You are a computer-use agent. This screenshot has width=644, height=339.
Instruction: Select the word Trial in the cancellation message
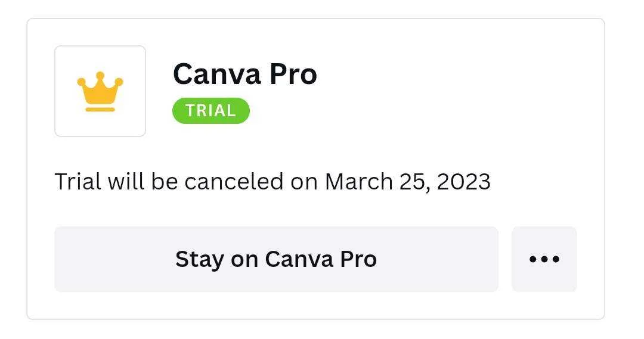78,181
